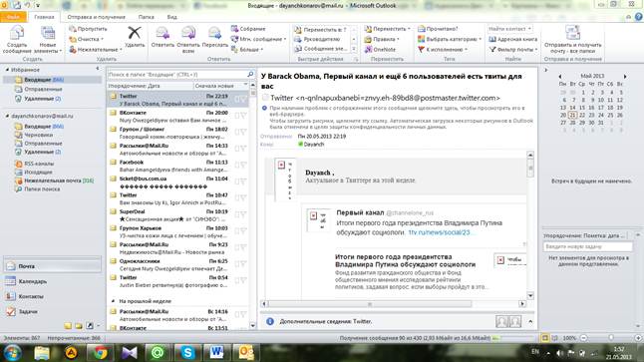Click Отправить и получить почту - все папки
Screen dimensions: 644x362
pos(572,40)
